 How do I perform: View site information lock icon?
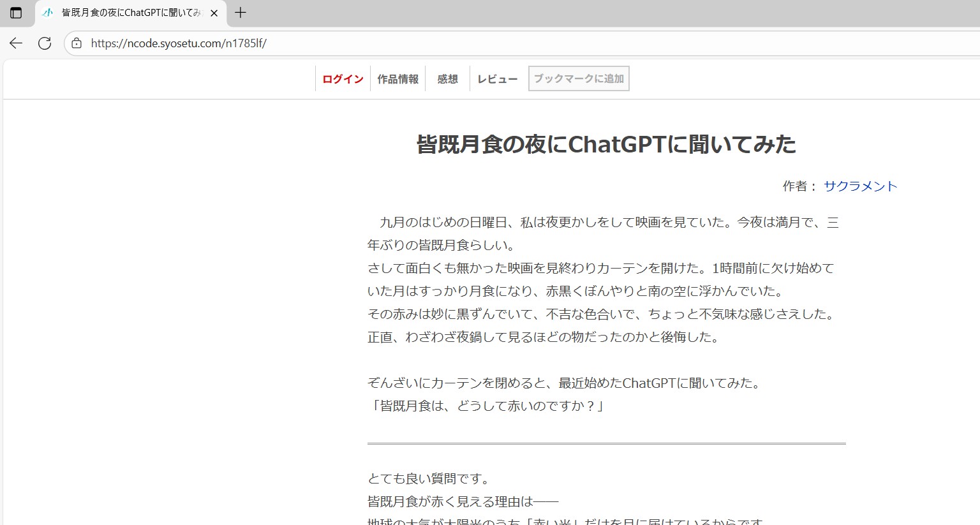tap(77, 43)
